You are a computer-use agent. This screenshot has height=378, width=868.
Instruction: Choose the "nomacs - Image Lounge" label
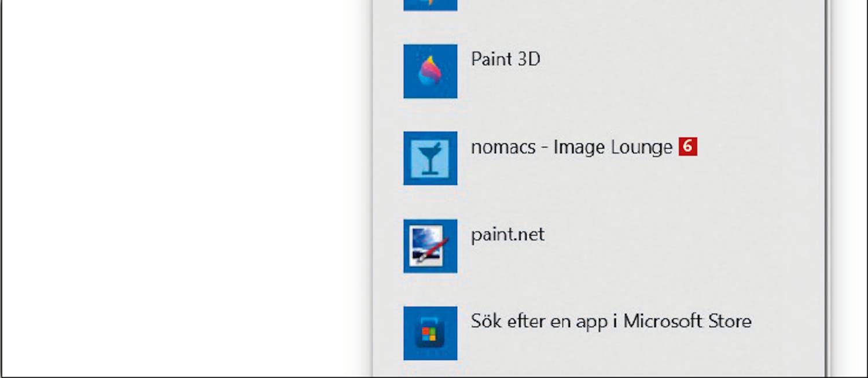[x=571, y=148]
